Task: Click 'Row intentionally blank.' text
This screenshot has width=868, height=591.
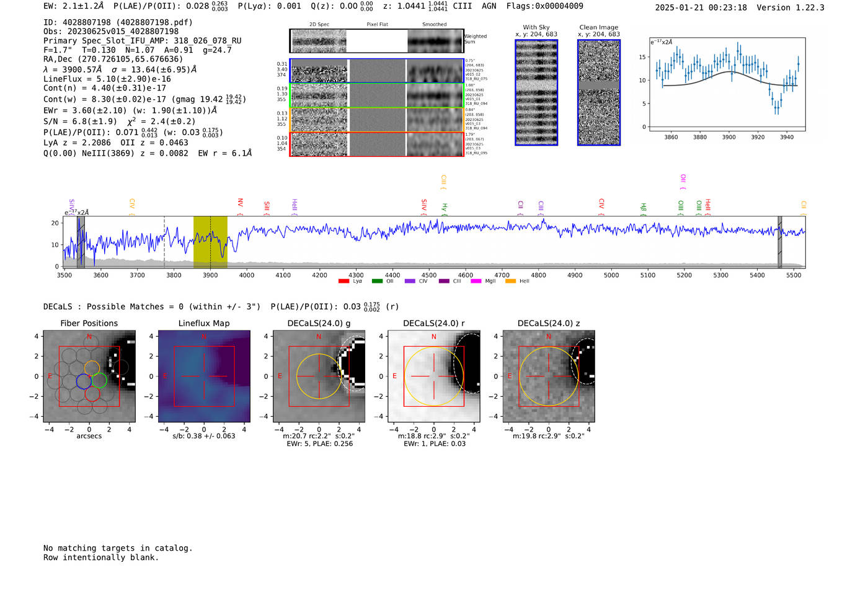Action: (101, 557)
